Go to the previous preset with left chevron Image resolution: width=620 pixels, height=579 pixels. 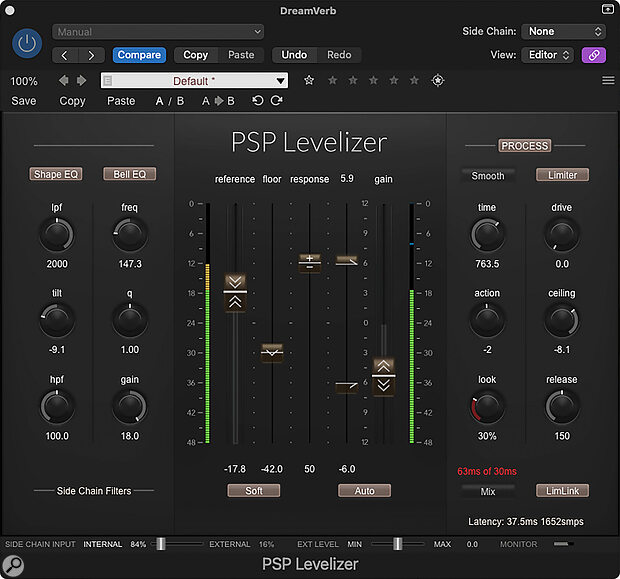[x=65, y=55]
